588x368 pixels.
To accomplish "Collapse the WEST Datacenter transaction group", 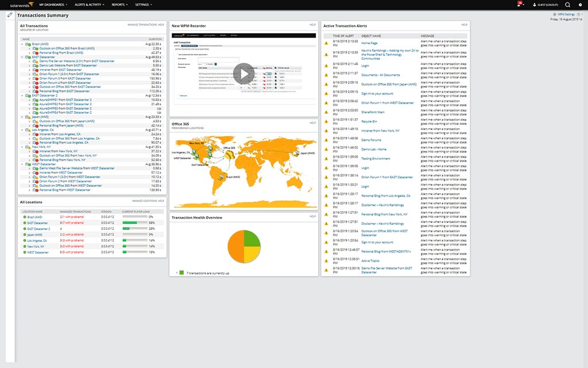I will pos(22,164).
